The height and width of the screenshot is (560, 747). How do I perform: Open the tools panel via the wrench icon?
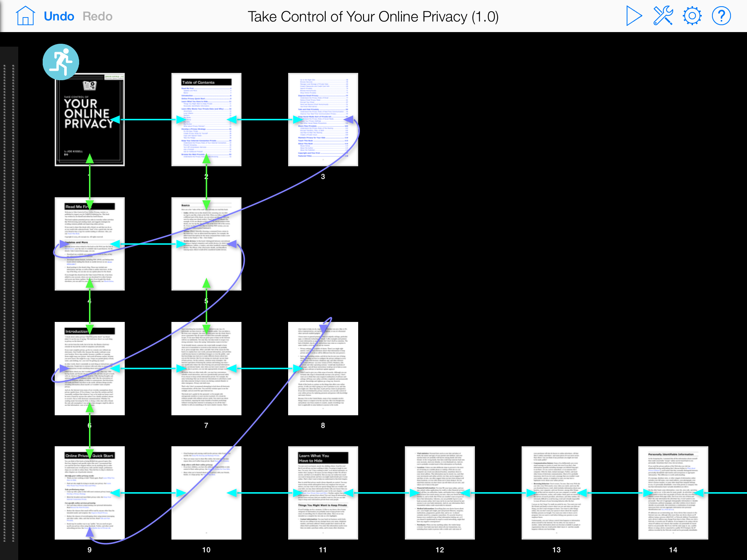pos(663,16)
